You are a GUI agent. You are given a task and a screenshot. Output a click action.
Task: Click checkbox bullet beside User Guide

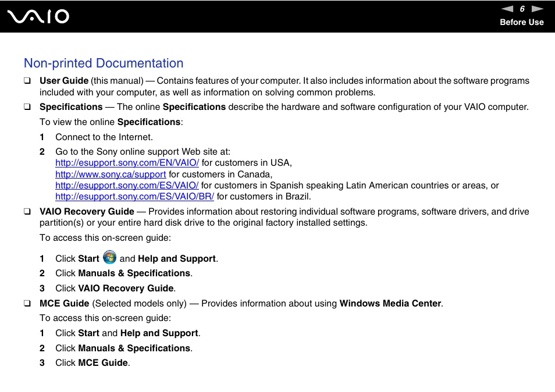click(x=27, y=81)
